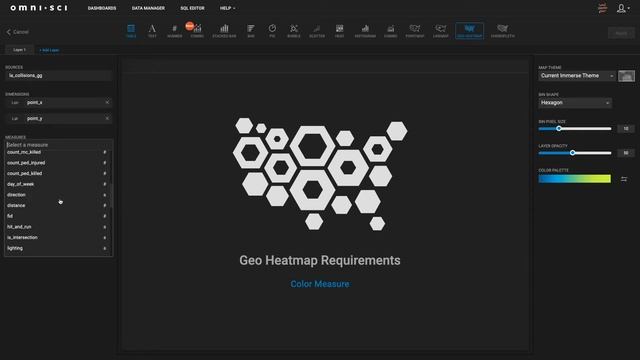Click the la_collisions_gg source field
Viewport: 640px width, 360px height.
pos(58,76)
